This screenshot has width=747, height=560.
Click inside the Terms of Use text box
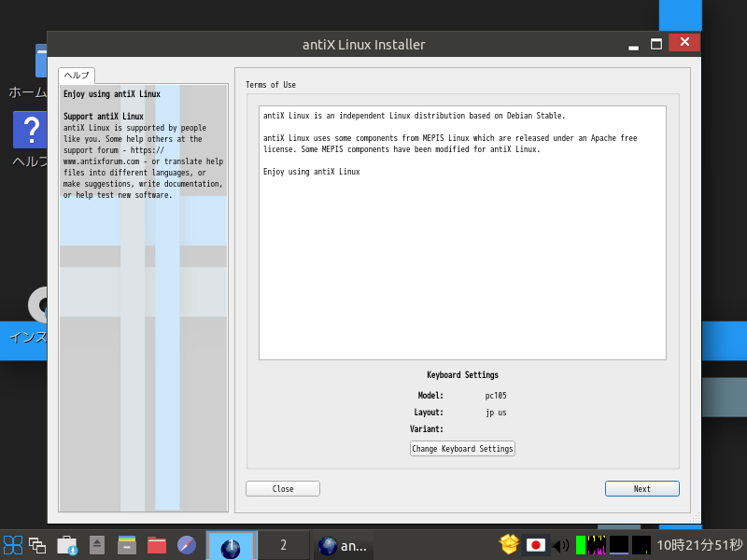[x=462, y=232]
